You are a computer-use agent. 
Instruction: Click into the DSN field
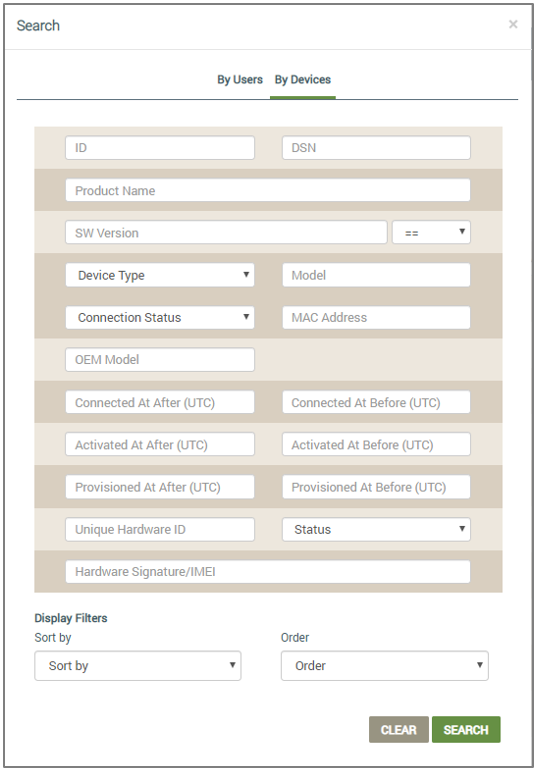point(376,148)
